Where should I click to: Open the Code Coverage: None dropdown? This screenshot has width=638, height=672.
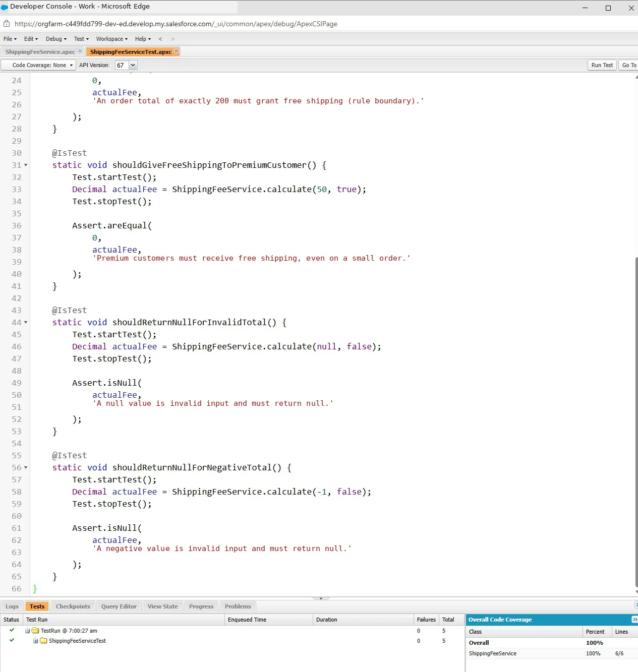(39, 65)
